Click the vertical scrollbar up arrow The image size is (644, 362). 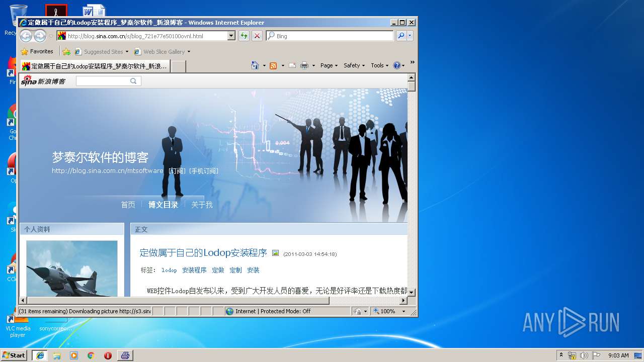coord(411,77)
